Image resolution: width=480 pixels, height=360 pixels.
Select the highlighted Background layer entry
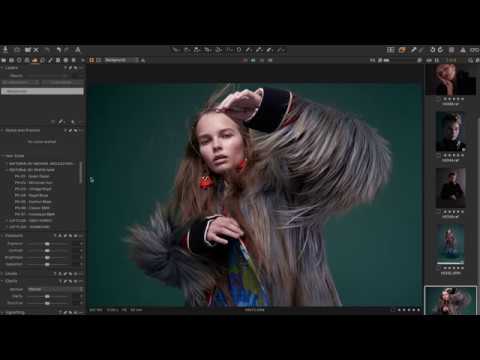(42, 91)
